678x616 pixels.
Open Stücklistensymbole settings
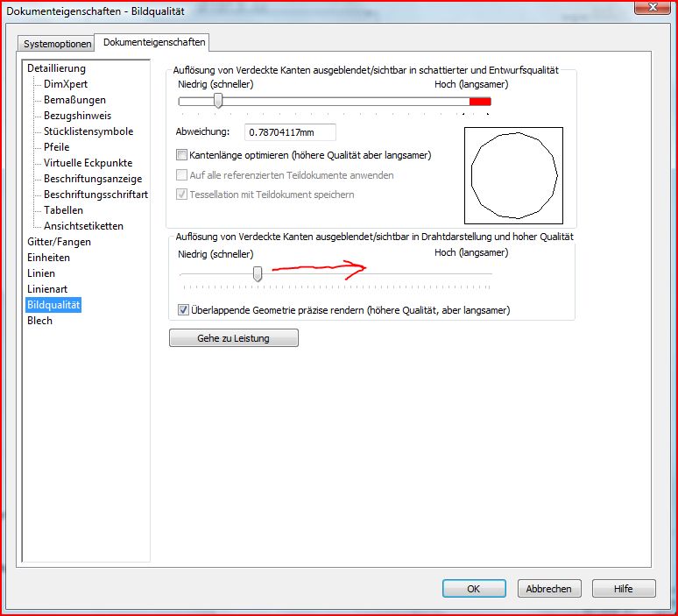88,131
